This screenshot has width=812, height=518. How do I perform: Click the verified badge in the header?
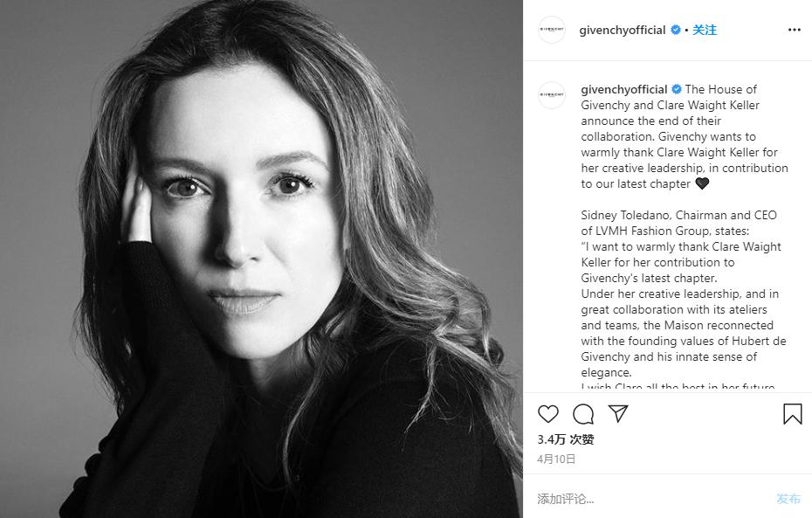coord(675,30)
